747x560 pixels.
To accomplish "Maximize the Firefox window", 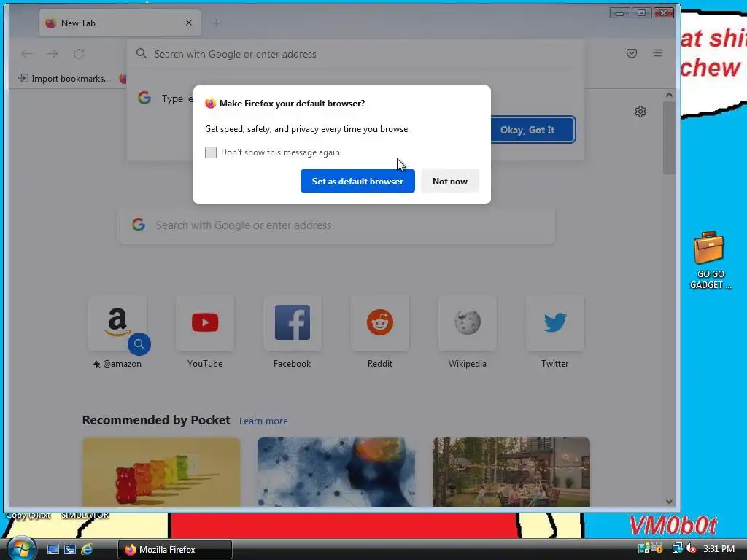I will coord(641,13).
